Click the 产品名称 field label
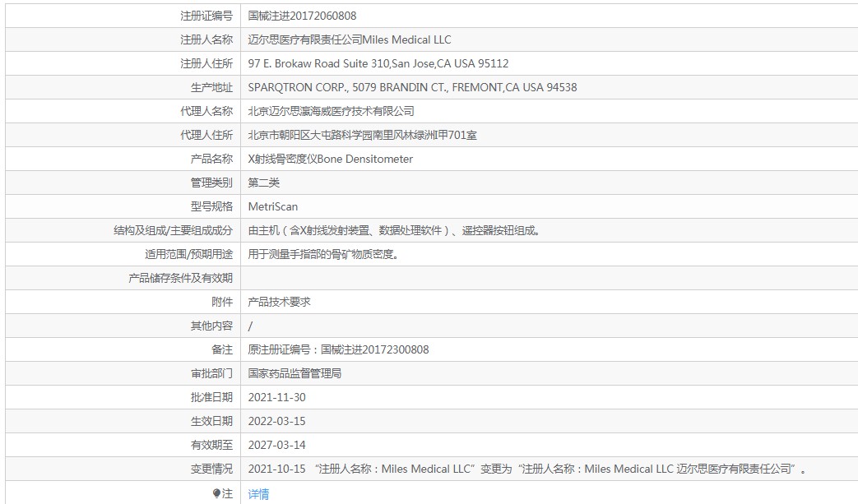Viewport: 858px width, 504px height. pos(211,159)
